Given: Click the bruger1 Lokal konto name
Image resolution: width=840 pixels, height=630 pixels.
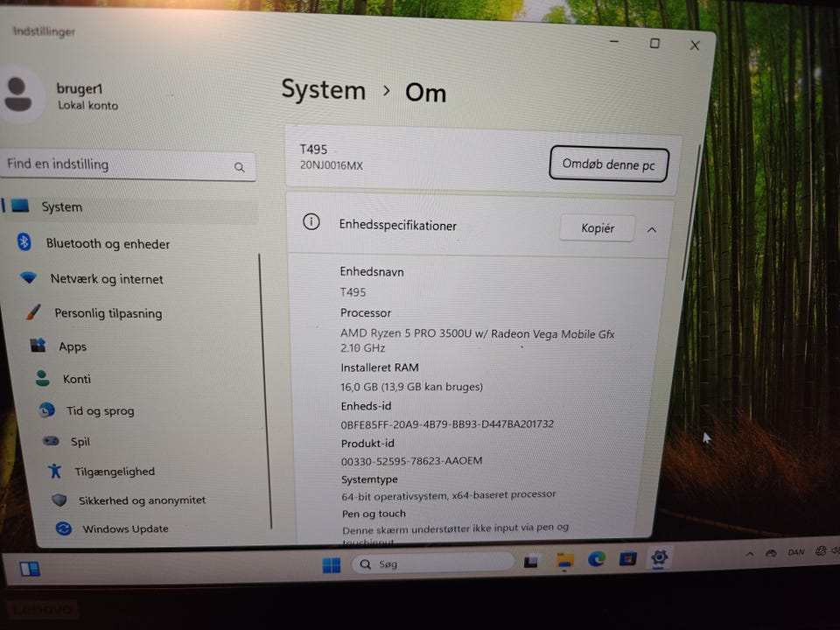Looking at the screenshot, I should [87, 96].
